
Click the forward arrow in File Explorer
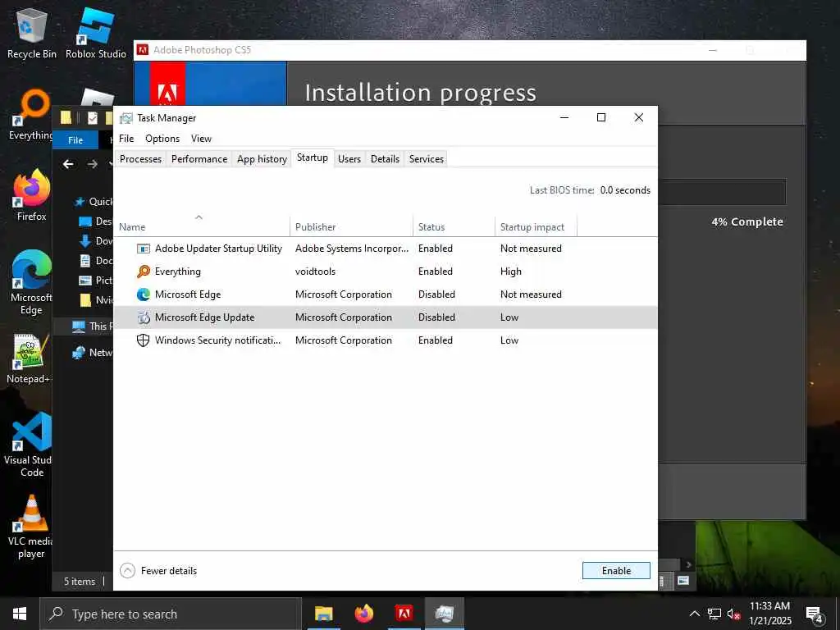point(92,164)
